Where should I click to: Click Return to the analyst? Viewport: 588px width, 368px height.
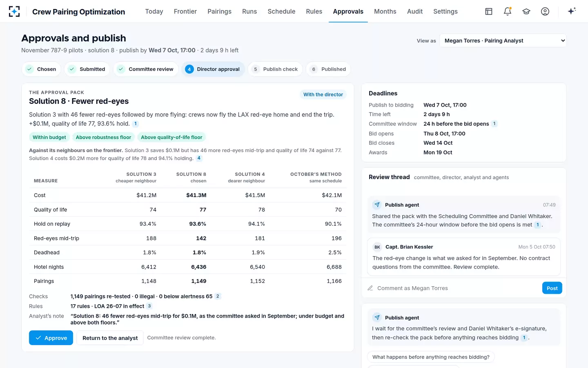pos(110,338)
